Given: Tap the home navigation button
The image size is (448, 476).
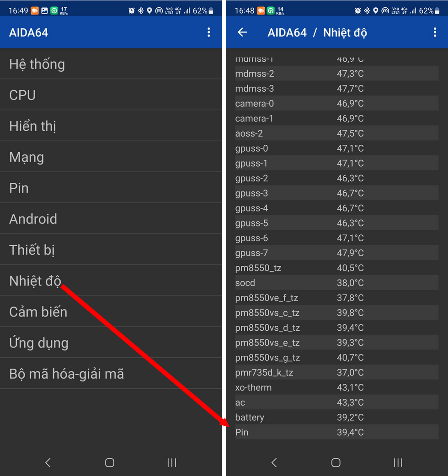Looking at the screenshot, I should 110,463.
